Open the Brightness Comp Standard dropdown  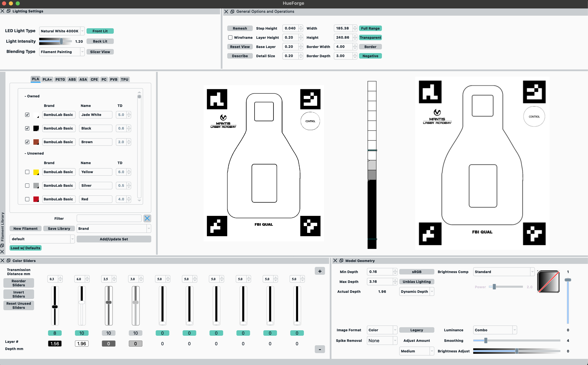[x=504, y=272]
